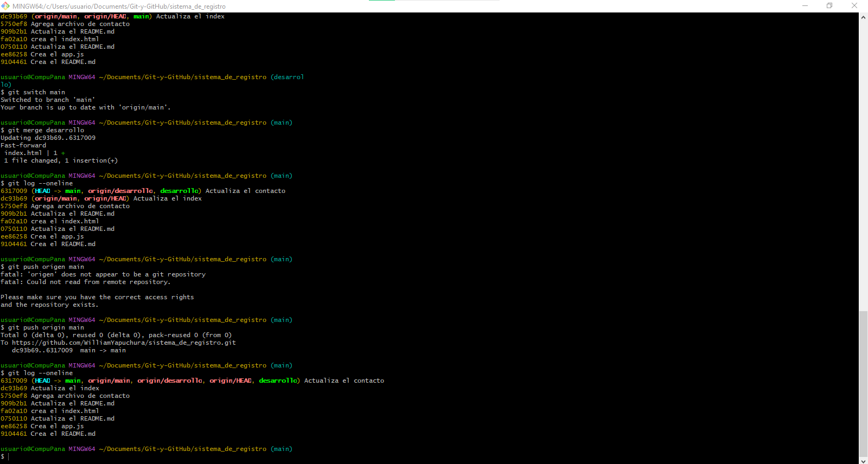Click 'dc93b69..6317009 main -> main' line

point(69,350)
